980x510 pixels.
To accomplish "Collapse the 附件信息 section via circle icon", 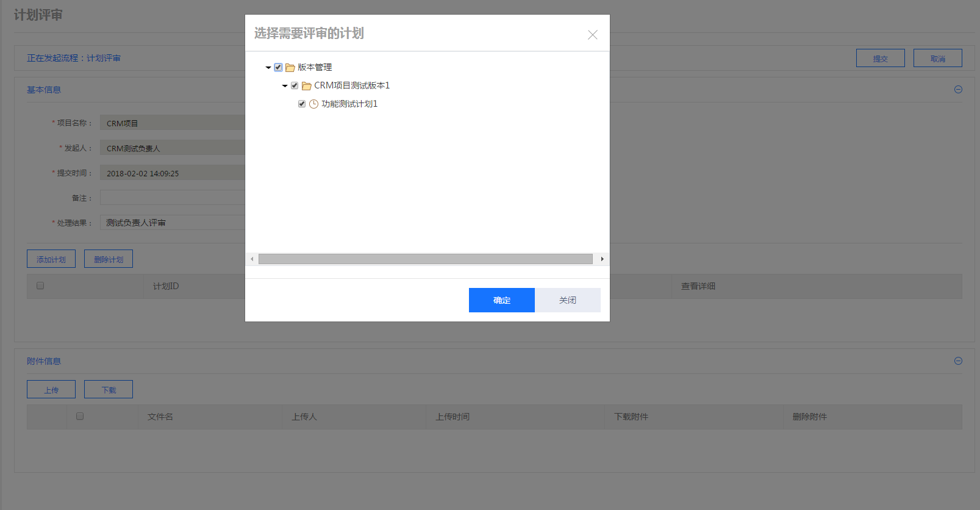I will pos(958,361).
